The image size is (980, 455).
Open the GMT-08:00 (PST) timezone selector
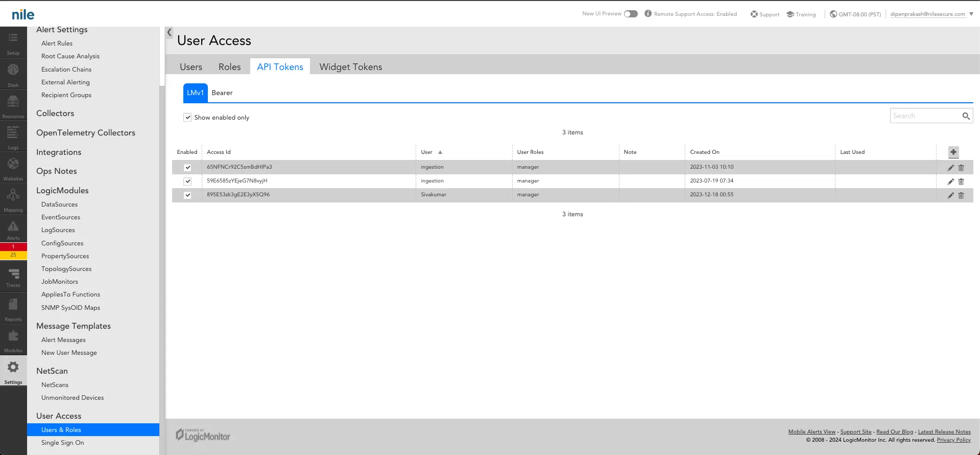(855, 14)
